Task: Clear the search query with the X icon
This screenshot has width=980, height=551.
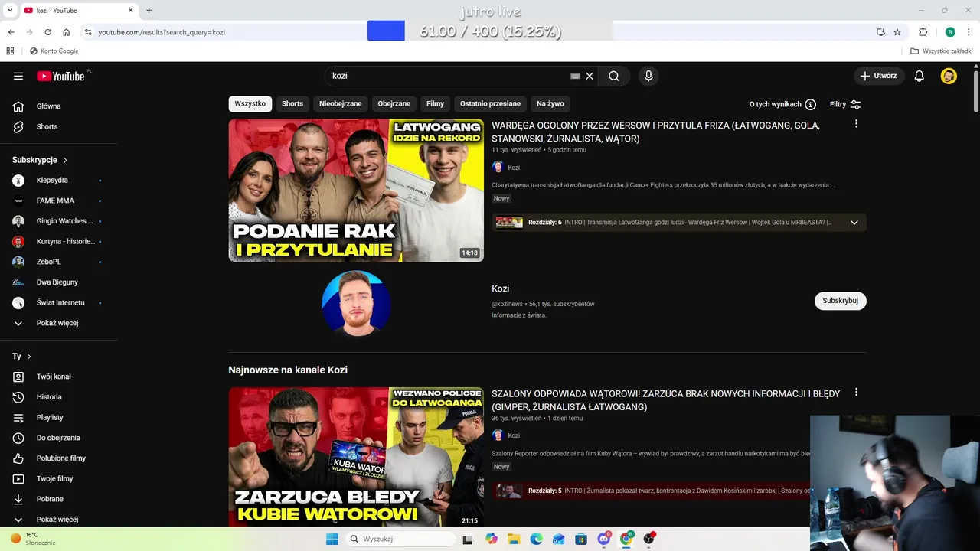Action: (x=590, y=76)
